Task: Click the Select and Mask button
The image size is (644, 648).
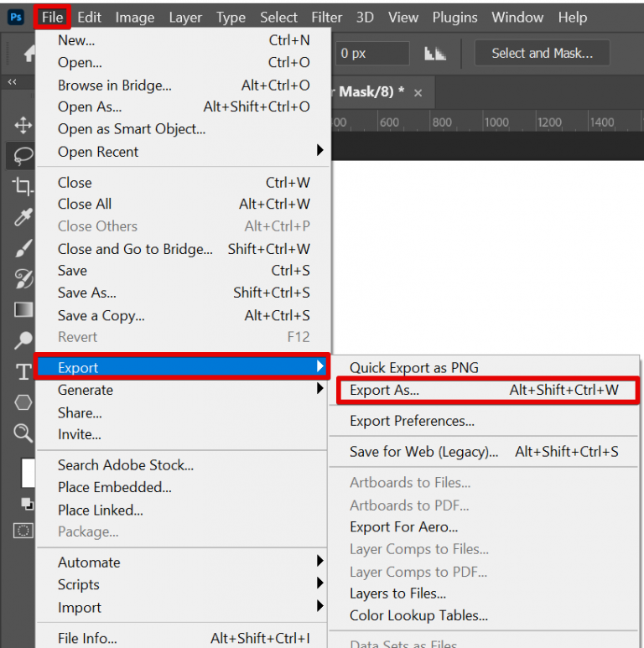Action: tap(542, 53)
